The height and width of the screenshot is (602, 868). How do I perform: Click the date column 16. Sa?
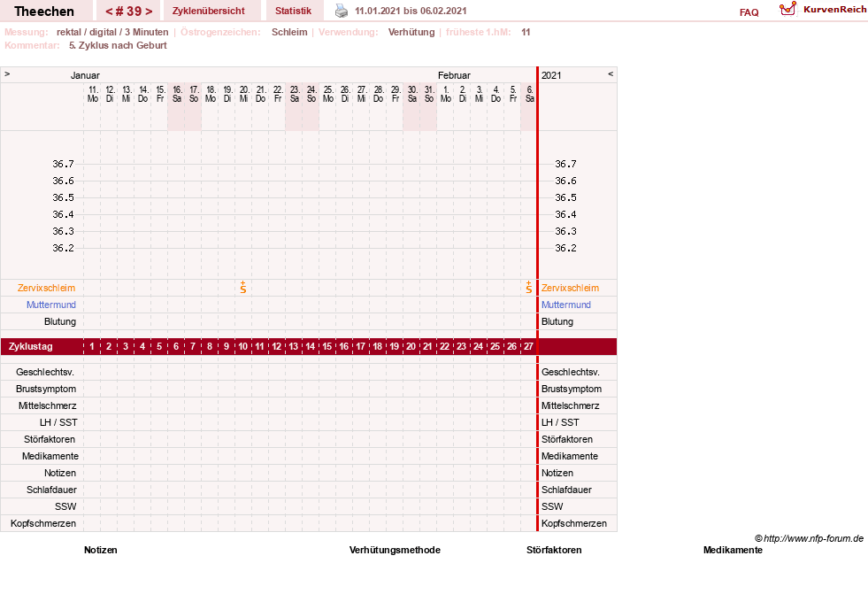177,94
